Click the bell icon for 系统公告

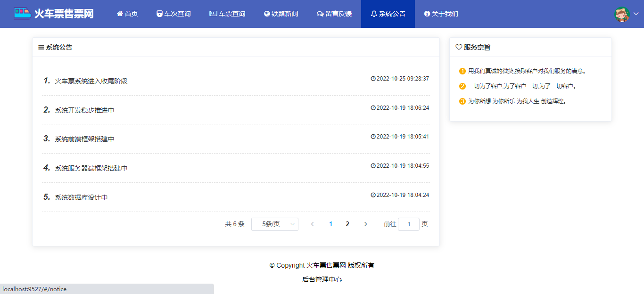click(x=374, y=14)
